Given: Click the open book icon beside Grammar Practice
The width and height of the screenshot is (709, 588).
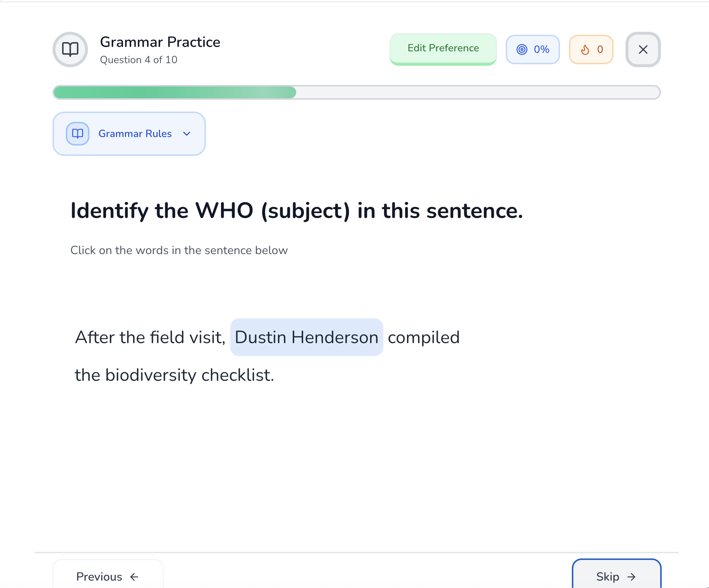Looking at the screenshot, I should click(x=70, y=49).
